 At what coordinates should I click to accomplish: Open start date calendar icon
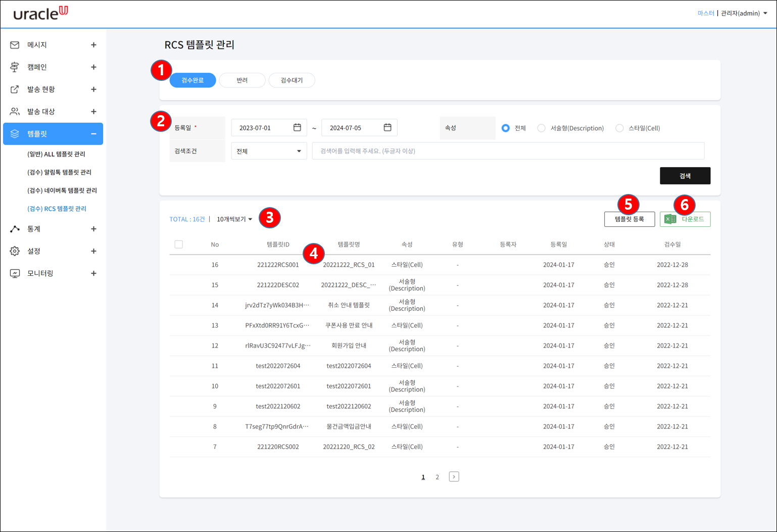tap(297, 128)
